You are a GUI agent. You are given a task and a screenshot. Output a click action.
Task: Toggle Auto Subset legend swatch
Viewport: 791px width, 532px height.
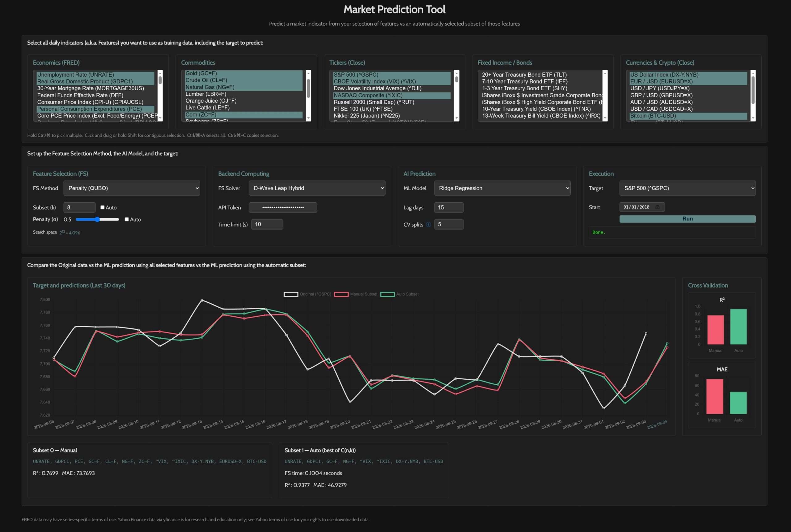coord(387,294)
